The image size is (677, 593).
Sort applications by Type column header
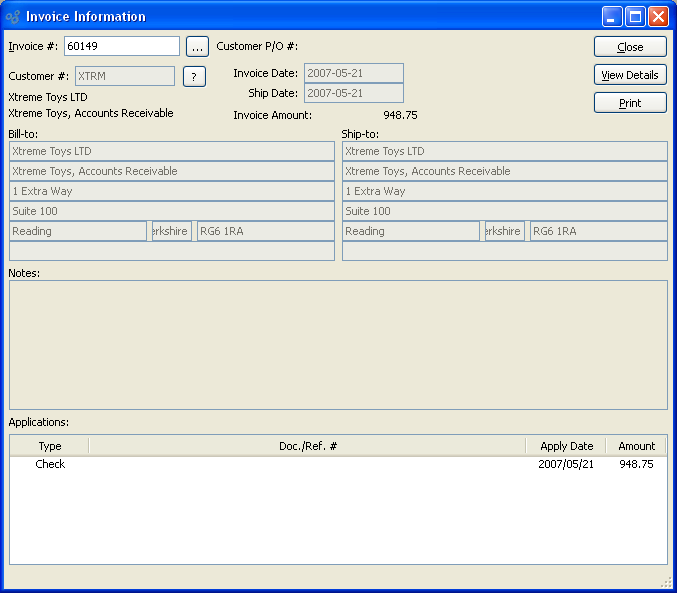(50, 446)
